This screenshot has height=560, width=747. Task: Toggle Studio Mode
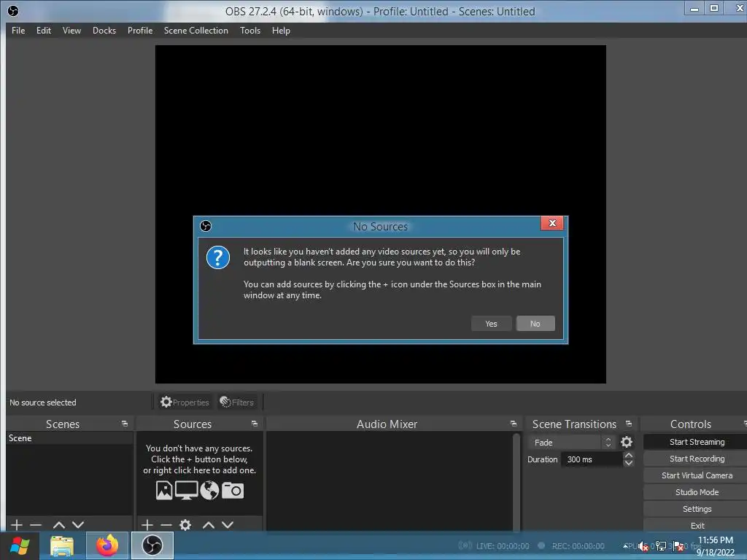(x=697, y=492)
